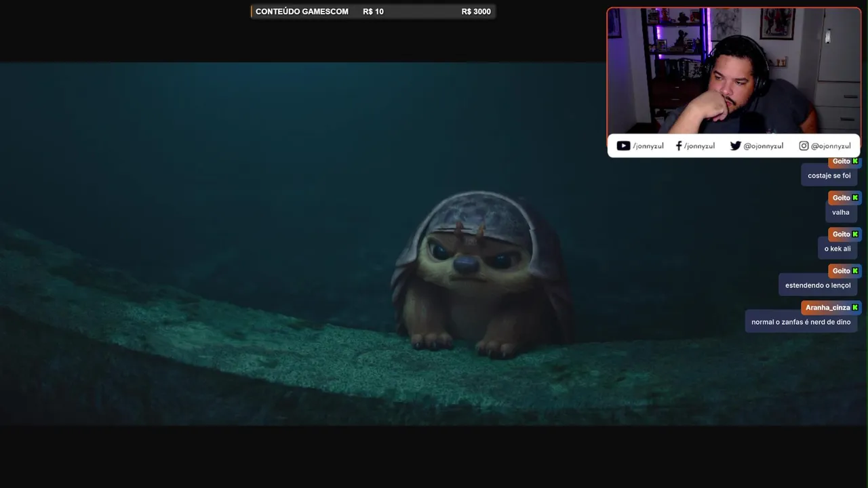Click the Facebook icon in the social bar

coord(679,146)
